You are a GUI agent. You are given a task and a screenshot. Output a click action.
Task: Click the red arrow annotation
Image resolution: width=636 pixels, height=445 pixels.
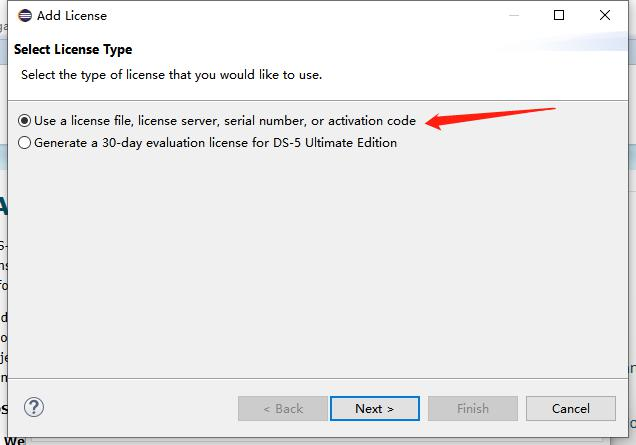[489, 116]
